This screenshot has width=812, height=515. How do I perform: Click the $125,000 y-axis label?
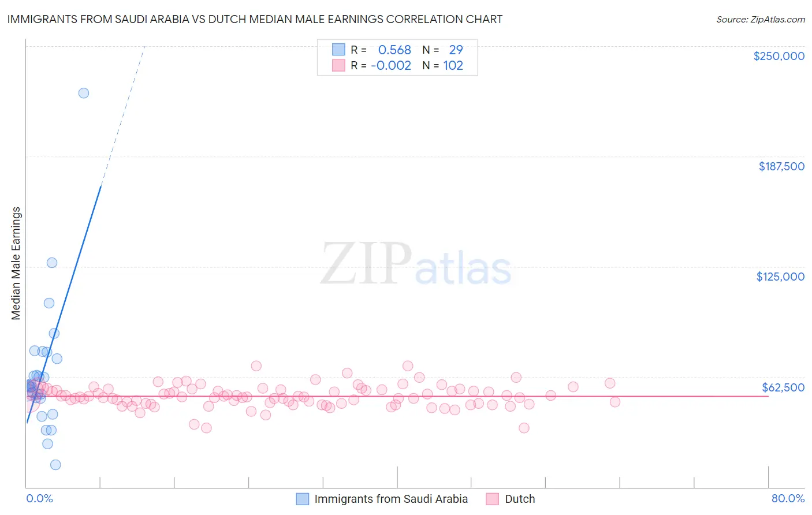(x=780, y=277)
